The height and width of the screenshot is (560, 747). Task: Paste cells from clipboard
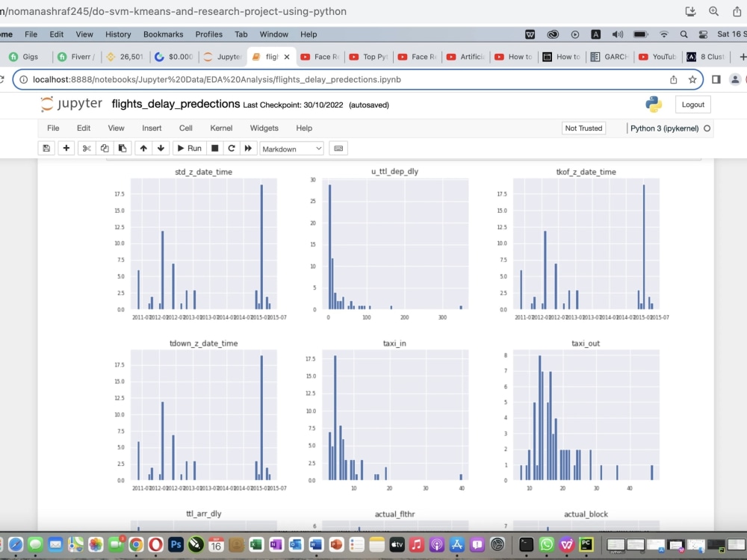click(x=123, y=148)
